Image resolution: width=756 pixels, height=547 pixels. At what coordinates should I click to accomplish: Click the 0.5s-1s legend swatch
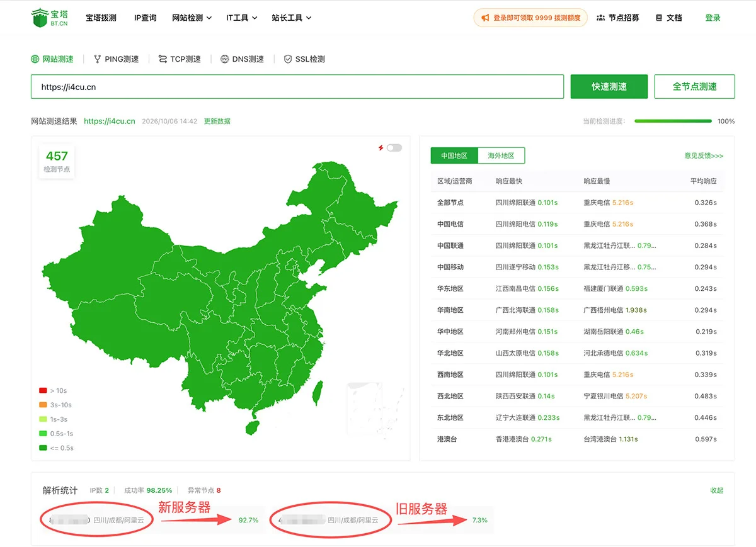pos(43,434)
